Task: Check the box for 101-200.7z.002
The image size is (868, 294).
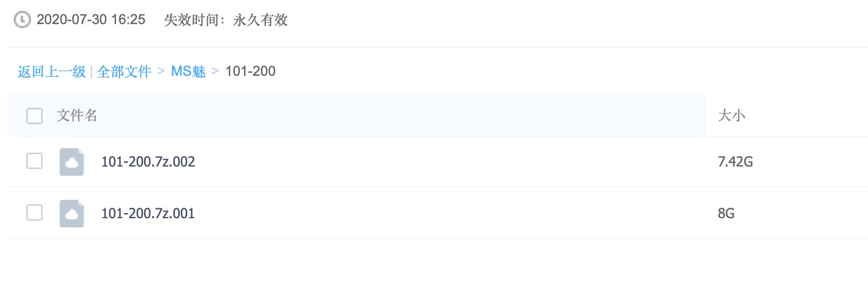Action: [x=34, y=161]
